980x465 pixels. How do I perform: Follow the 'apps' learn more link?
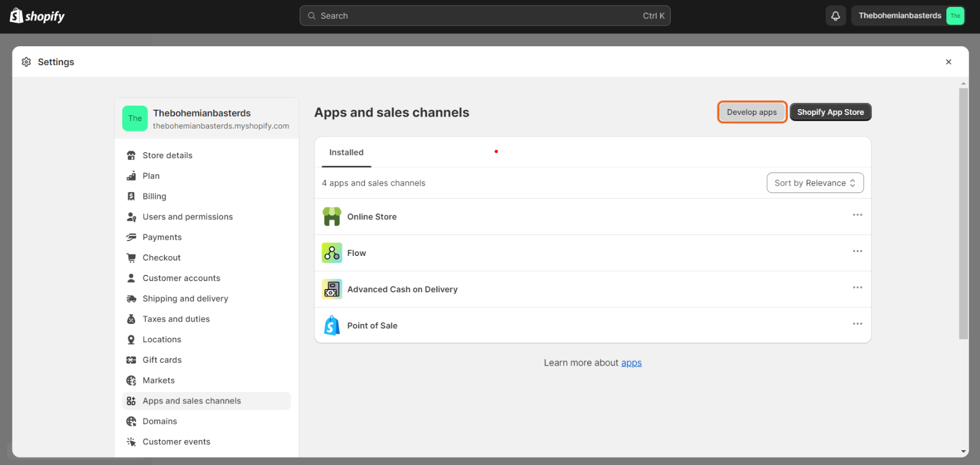631,363
